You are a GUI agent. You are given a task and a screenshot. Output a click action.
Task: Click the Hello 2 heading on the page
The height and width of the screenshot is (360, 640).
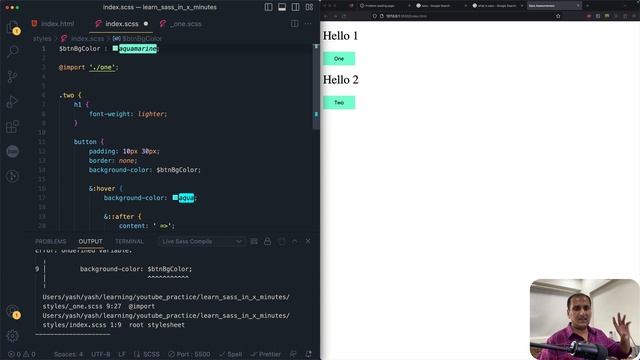340,80
